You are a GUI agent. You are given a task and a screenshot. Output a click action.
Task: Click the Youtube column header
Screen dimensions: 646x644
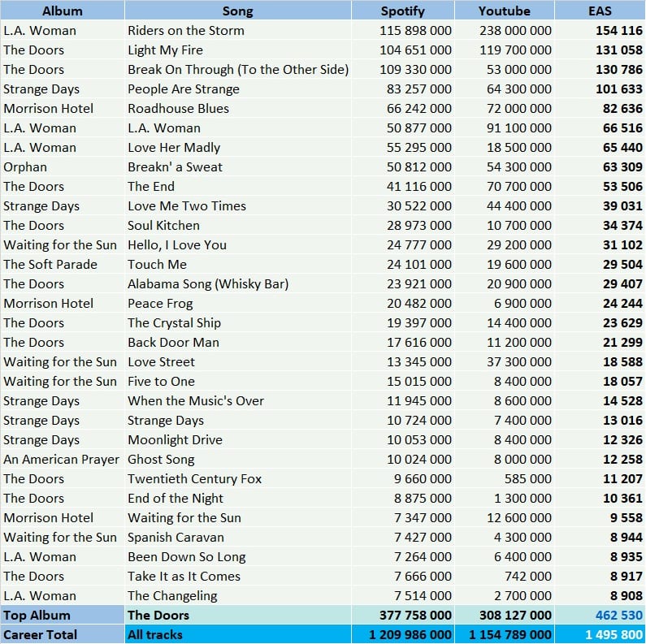tap(505, 11)
